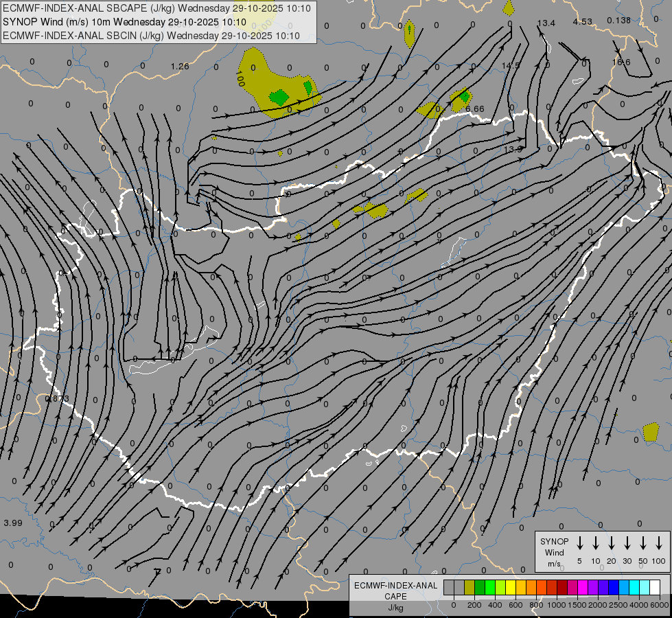672x618 pixels.
Task: Click the rotated 100 contour label on map
Action: pos(240,78)
